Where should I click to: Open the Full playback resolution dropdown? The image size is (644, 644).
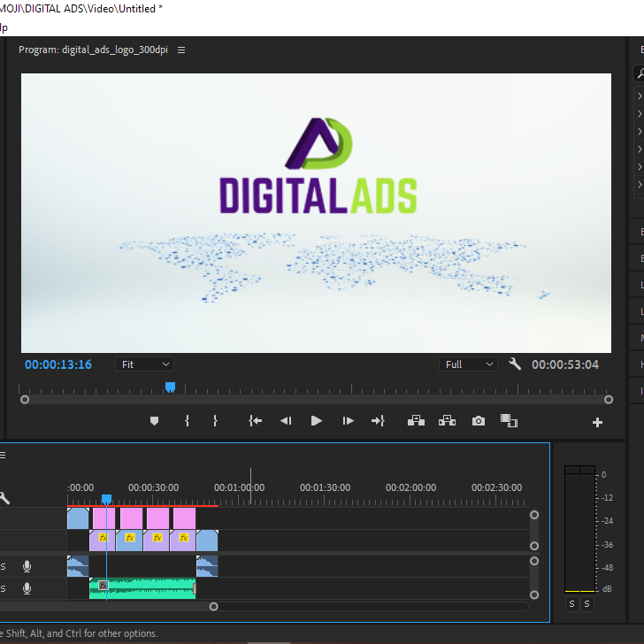[469, 364]
